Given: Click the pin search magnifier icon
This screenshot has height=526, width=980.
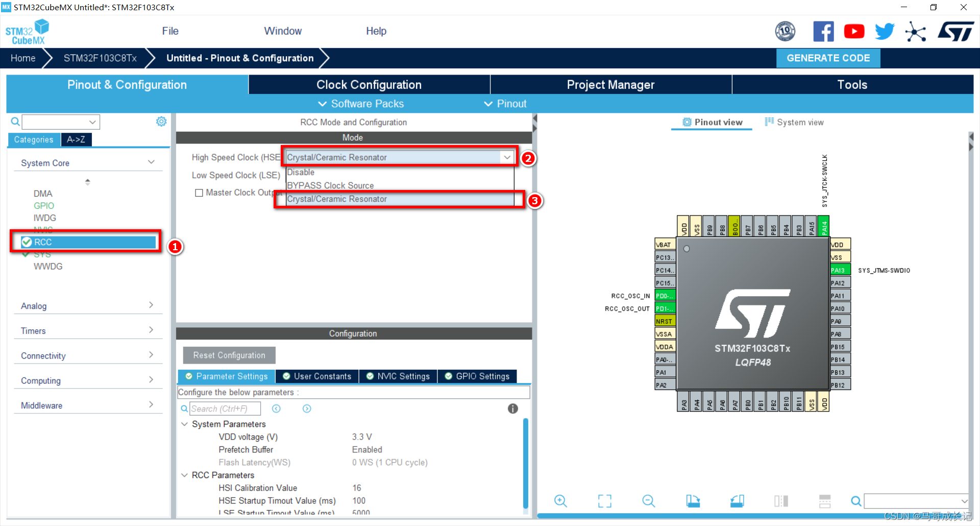Looking at the screenshot, I should coord(856,501).
